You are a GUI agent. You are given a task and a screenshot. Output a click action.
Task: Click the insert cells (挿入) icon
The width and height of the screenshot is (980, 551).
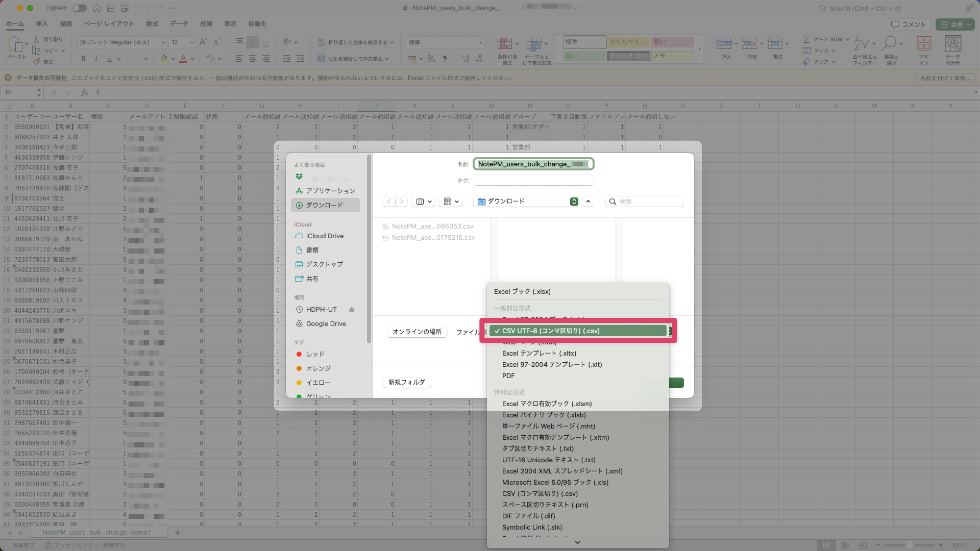(724, 44)
